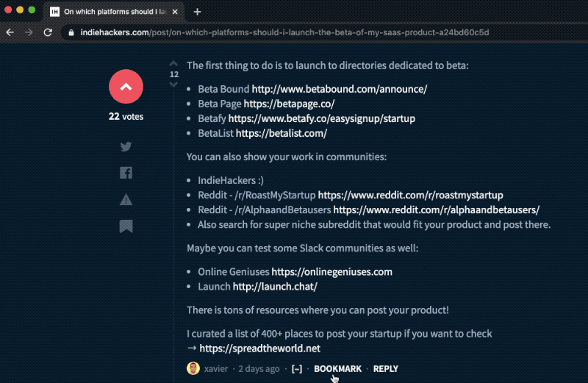The height and width of the screenshot is (383, 588).
Task: Click 'Beta Bound' label text
Action: pyautogui.click(x=223, y=89)
